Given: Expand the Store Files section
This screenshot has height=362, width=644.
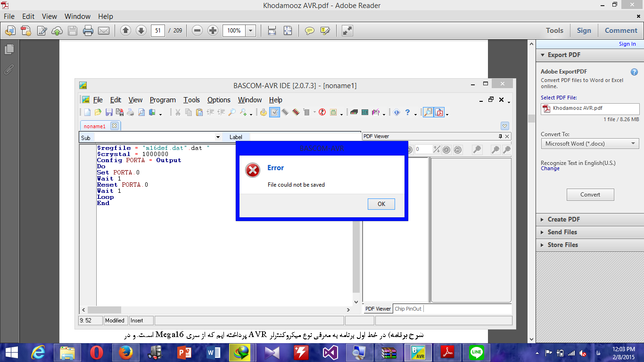Looking at the screenshot, I should [589, 245].
